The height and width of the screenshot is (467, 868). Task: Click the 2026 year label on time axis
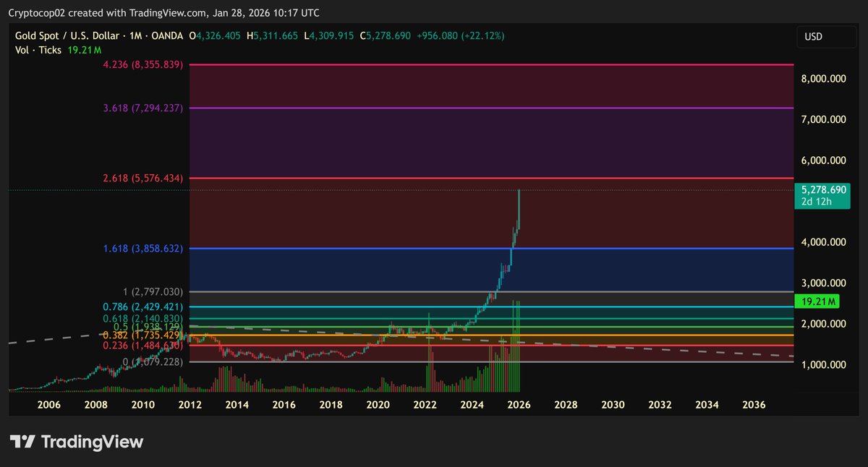[x=519, y=405]
